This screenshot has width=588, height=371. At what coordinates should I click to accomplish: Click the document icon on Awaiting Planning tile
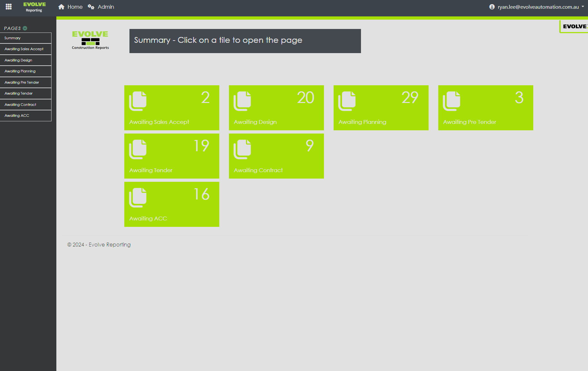click(x=347, y=101)
